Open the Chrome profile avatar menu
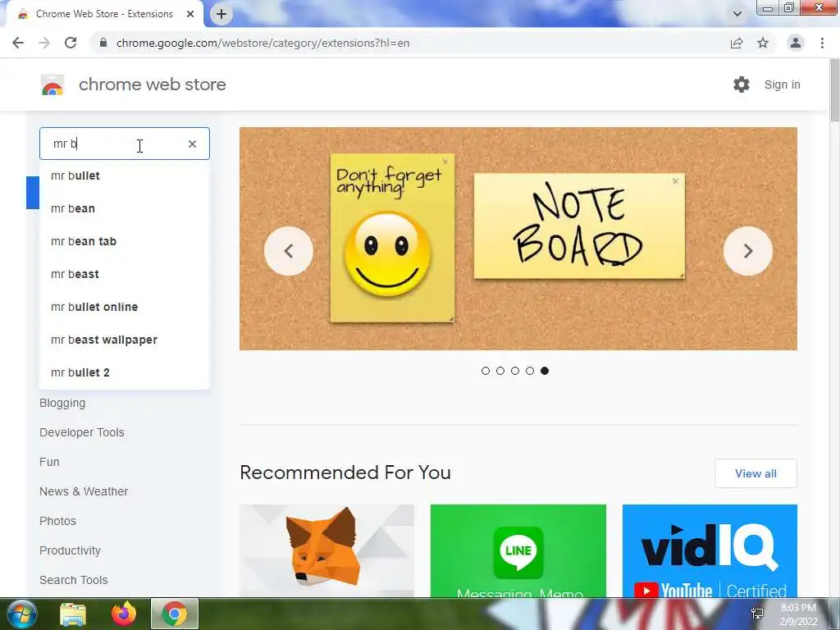Viewport: 840px width, 630px height. (x=796, y=43)
